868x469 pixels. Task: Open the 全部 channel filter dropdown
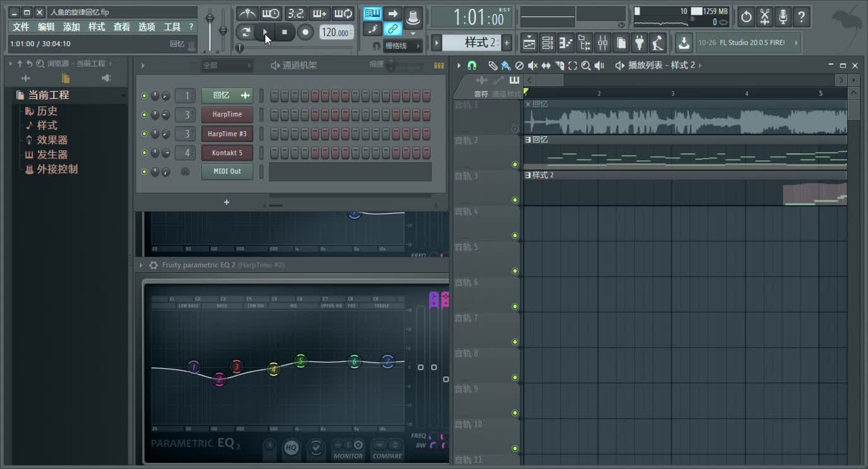point(227,66)
